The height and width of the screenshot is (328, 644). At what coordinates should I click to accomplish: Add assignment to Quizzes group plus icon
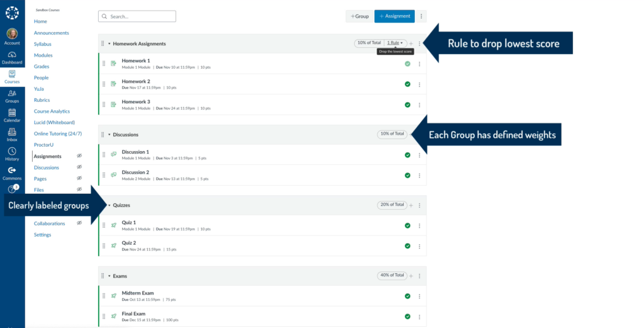(411, 205)
